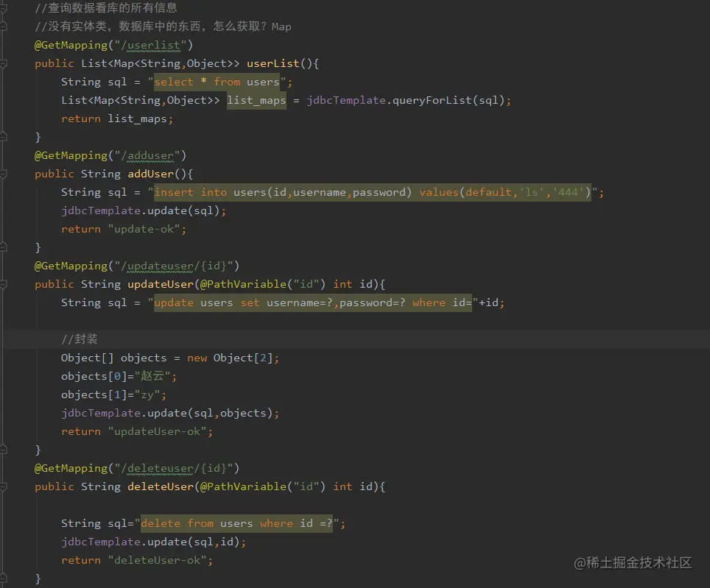This screenshot has height=588, width=710.
Task: Click the objects[0]="赵云" assignment
Action: tap(119, 376)
